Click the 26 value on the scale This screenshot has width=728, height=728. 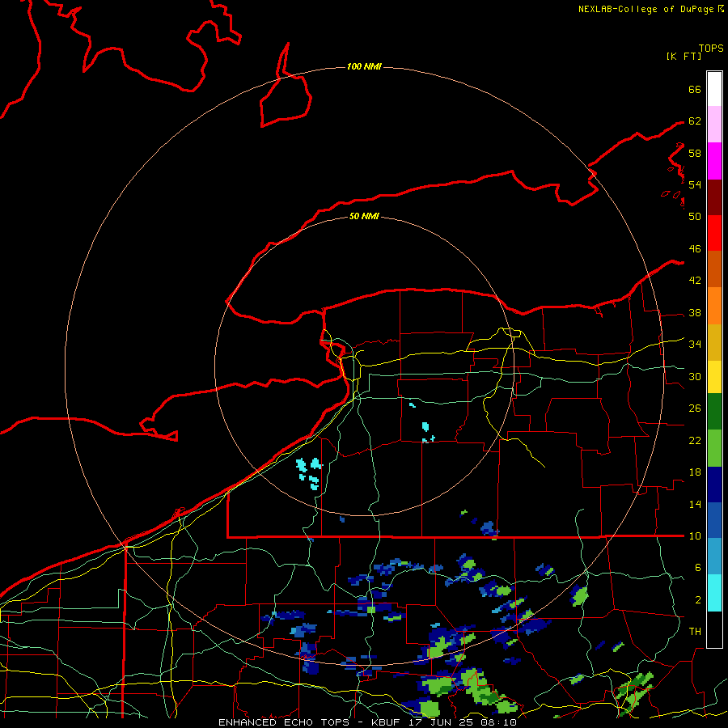(695, 408)
